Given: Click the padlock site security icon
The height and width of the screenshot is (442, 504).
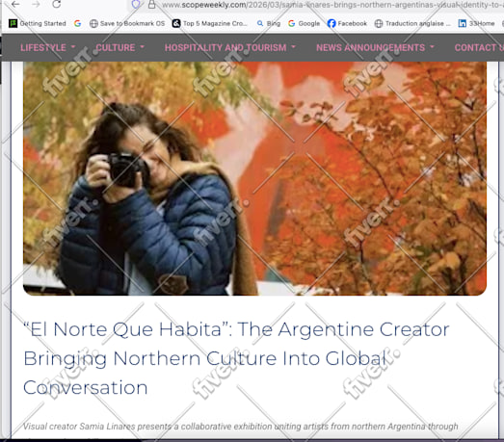Looking at the screenshot, I should click(x=152, y=5).
